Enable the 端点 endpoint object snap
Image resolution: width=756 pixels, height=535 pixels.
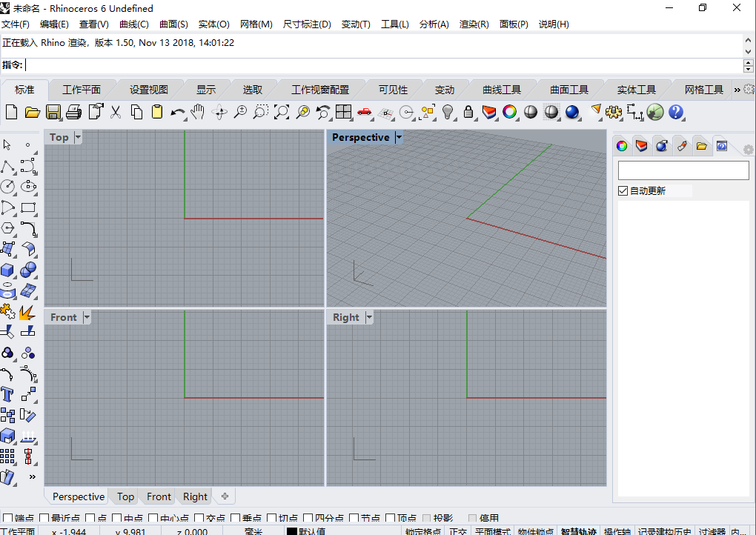[x=6, y=519]
